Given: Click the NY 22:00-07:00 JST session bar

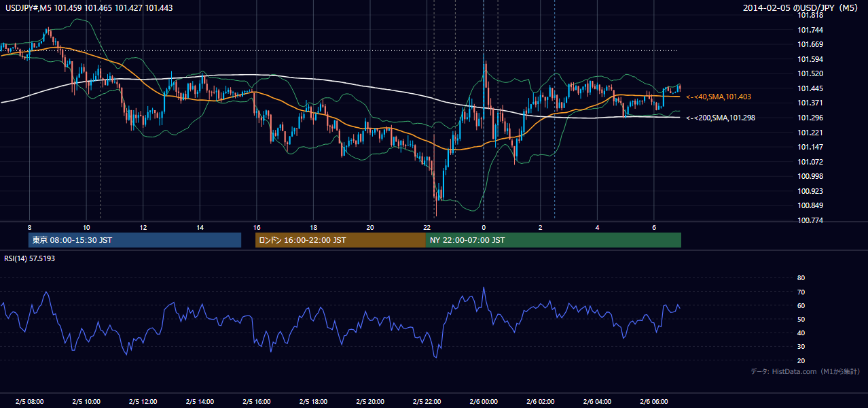Looking at the screenshot, I should click(554, 240).
